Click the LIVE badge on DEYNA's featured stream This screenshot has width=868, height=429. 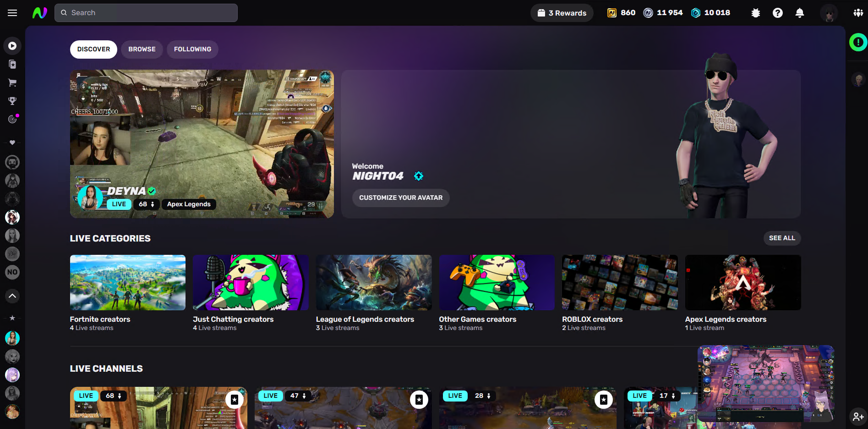pyautogui.click(x=119, y=204)
